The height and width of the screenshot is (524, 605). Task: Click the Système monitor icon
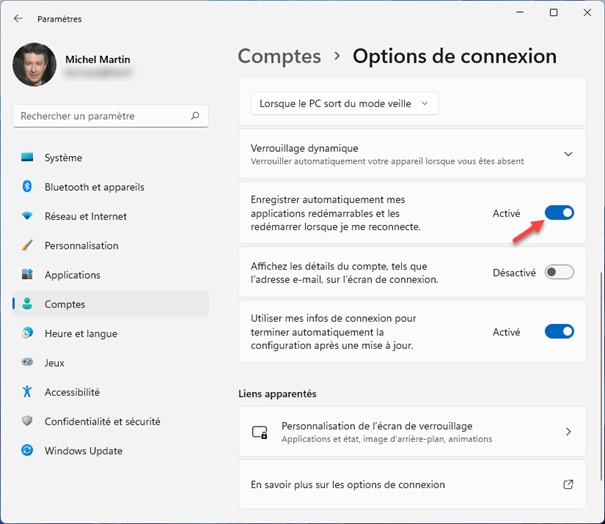tap(27, 158)
